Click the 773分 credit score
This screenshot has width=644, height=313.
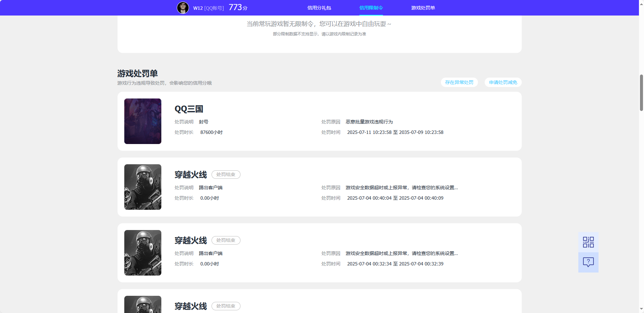(238, 7)
